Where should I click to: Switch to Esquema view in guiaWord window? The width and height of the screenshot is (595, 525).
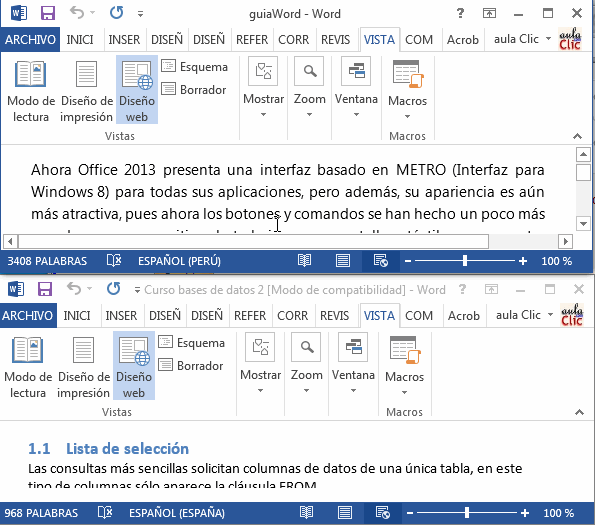pos(194,66)
